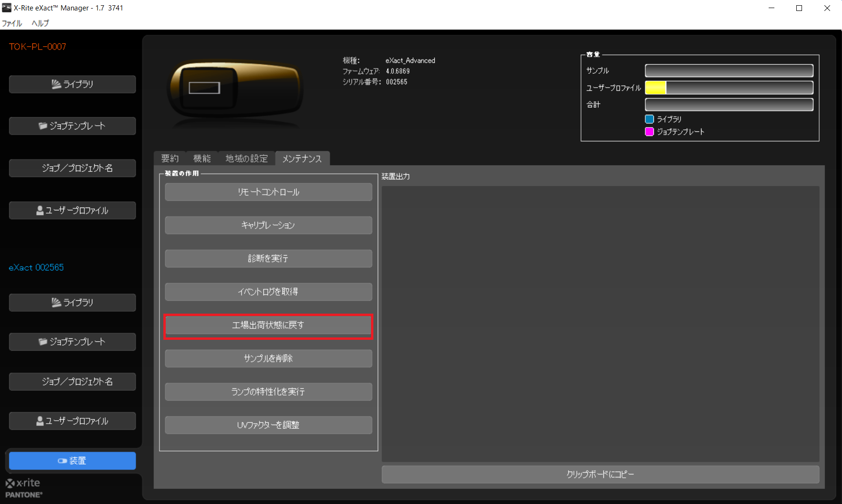842x504 pixels.
Task: Switch to the 要約 tab
Action: [170, 158]
